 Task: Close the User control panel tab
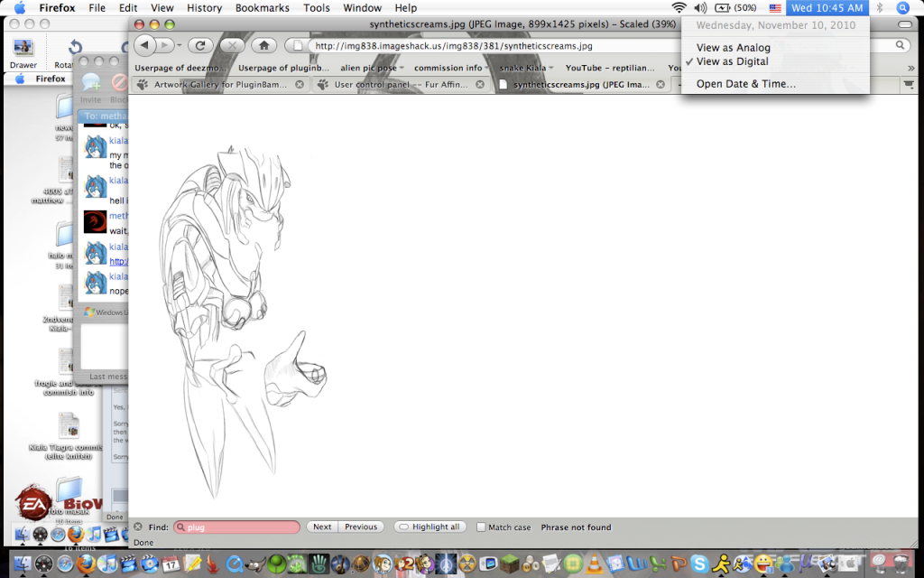[x=480, y=84]
